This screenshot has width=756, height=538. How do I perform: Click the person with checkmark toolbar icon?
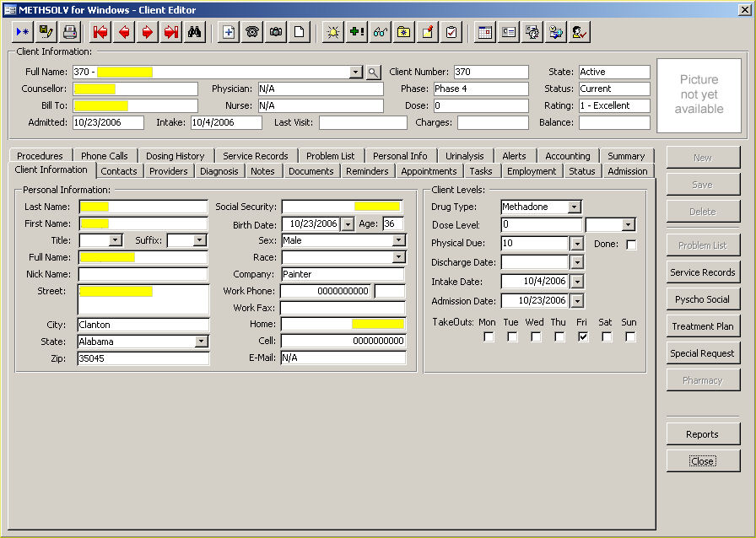pyautogui.click(x=580, y=32)
